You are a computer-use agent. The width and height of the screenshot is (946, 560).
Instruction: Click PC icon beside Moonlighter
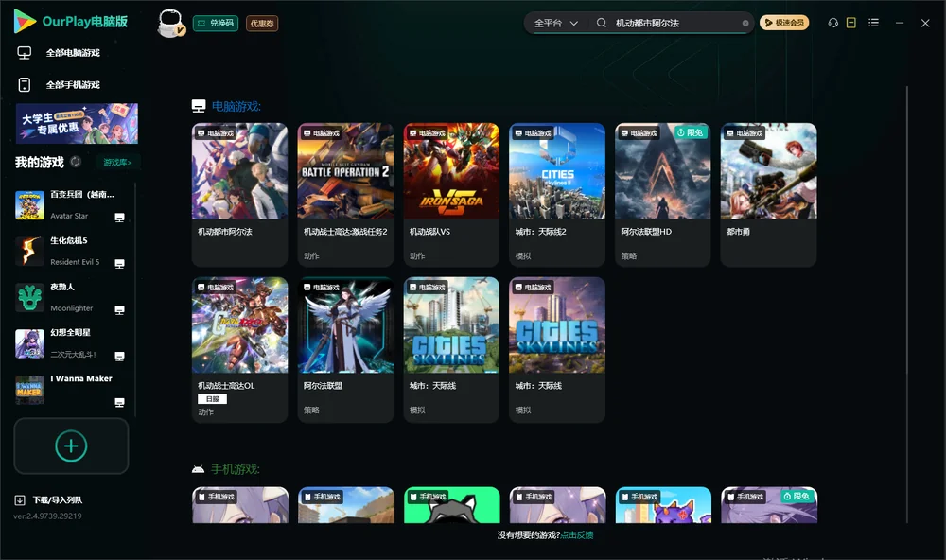pos(119,310)
